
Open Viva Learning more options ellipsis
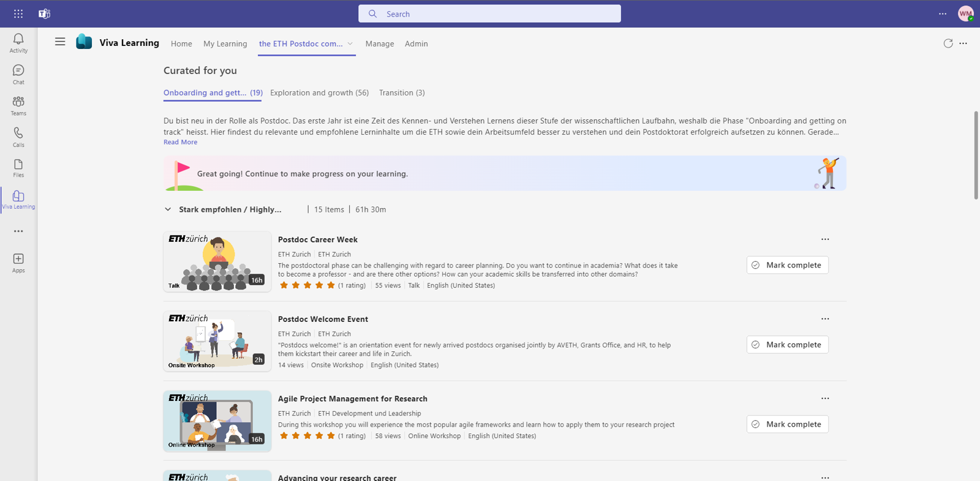[x=963, y=43]
